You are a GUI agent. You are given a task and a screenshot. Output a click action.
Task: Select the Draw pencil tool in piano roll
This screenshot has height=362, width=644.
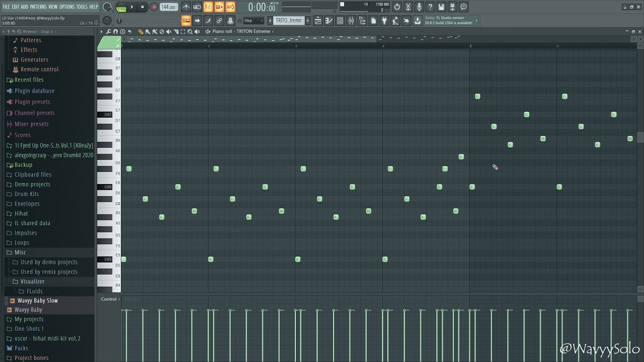pos(141,32)
